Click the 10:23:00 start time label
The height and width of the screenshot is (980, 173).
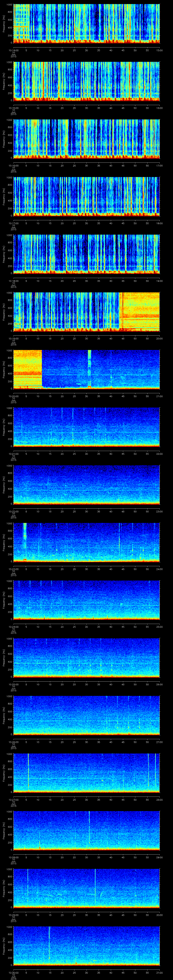tap(14, 569)
